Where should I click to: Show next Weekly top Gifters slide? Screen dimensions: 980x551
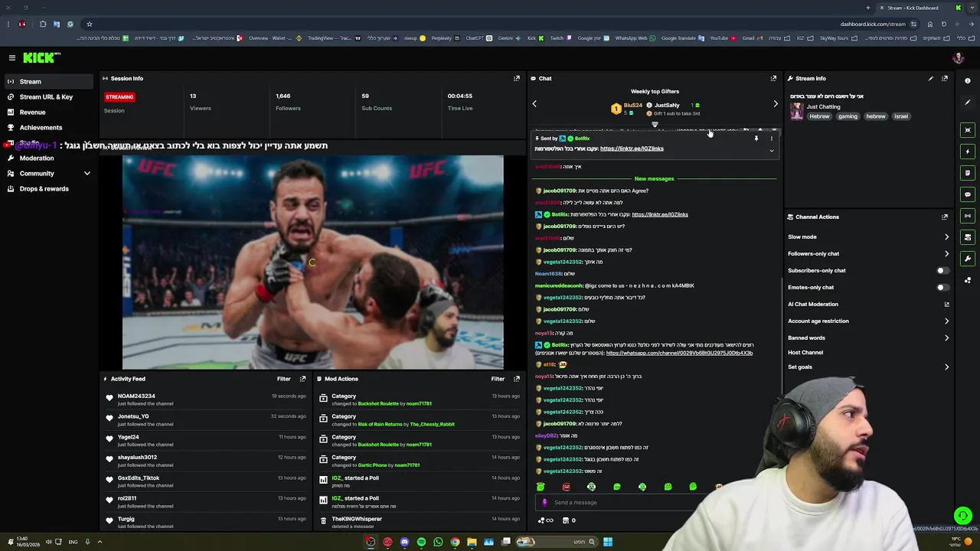pos(776,104)
